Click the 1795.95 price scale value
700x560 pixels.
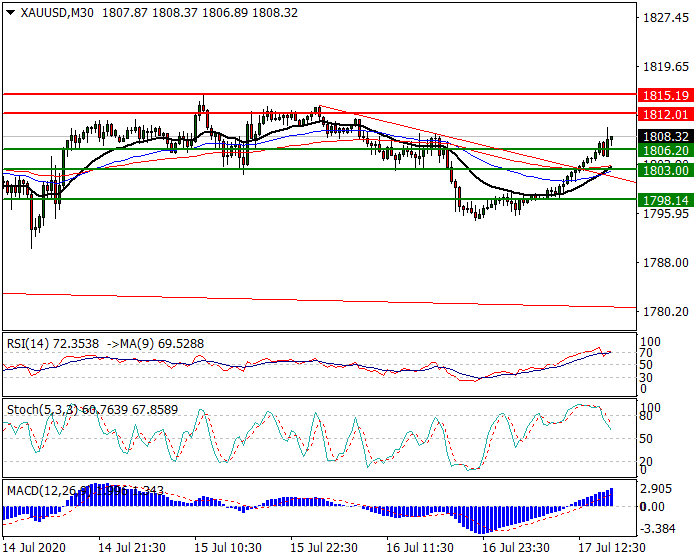pos(666,213)
